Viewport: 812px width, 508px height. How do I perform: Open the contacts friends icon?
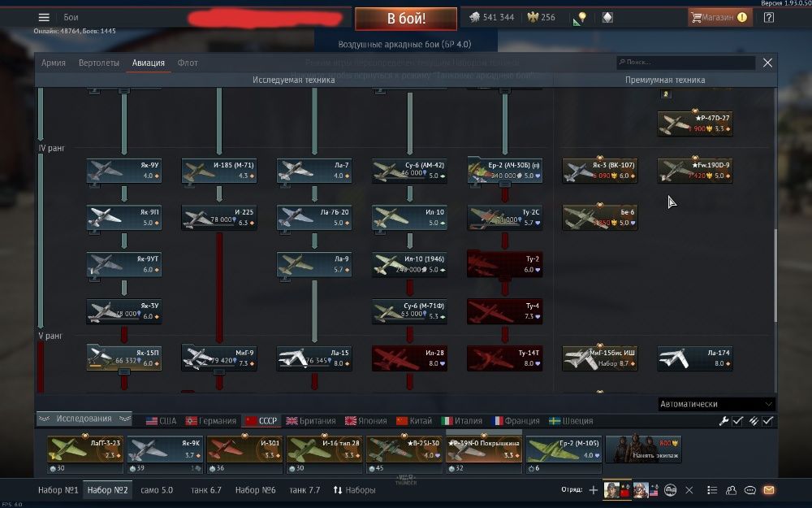(x=732, y=490)
